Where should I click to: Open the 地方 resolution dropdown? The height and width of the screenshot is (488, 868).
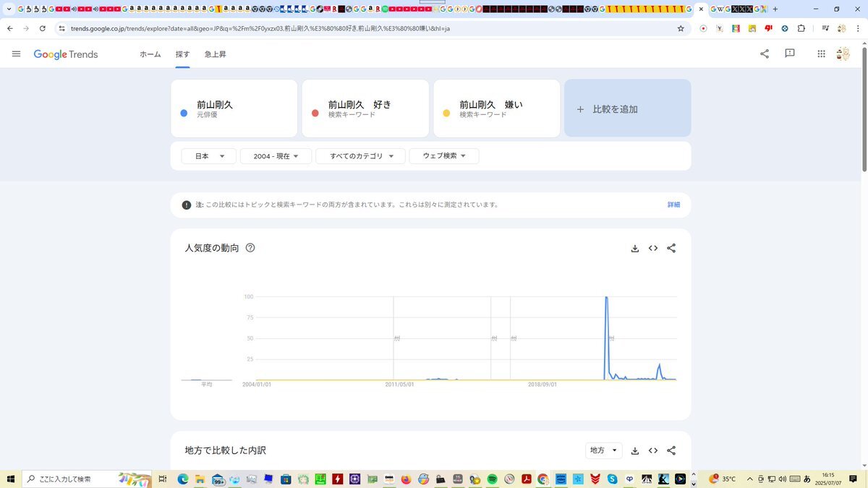pos(603,450)
